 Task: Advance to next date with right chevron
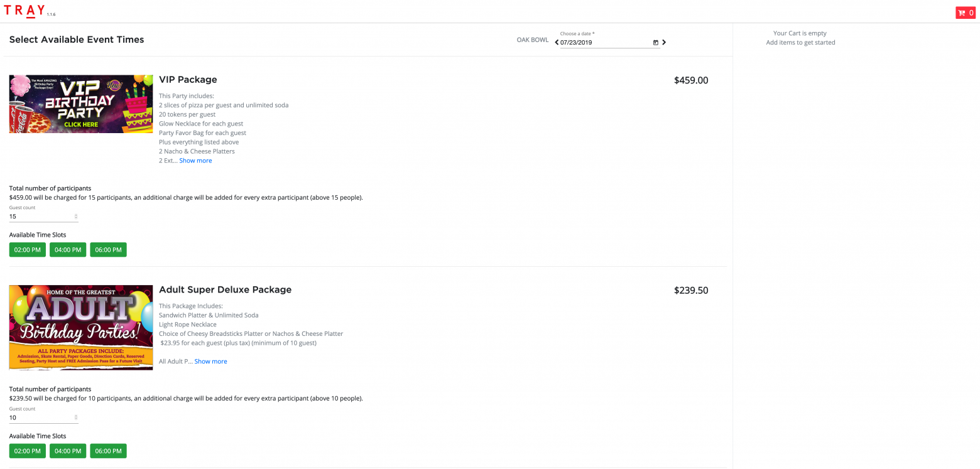tap(664, 43)
